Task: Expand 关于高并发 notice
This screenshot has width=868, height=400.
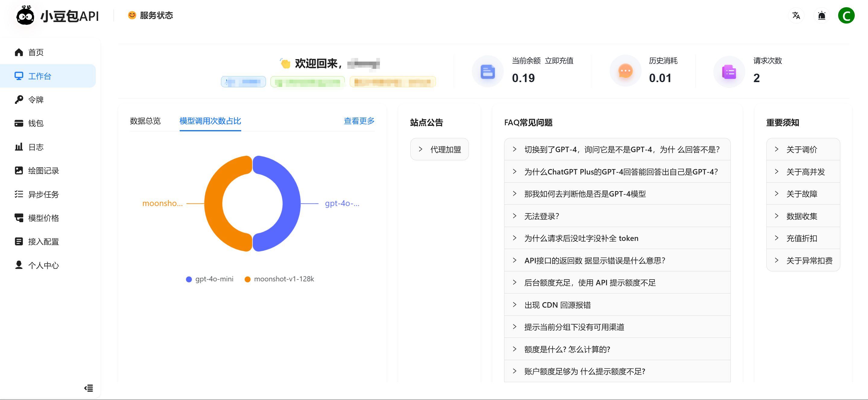Action: pyautogui.click(x=805, y=172)
